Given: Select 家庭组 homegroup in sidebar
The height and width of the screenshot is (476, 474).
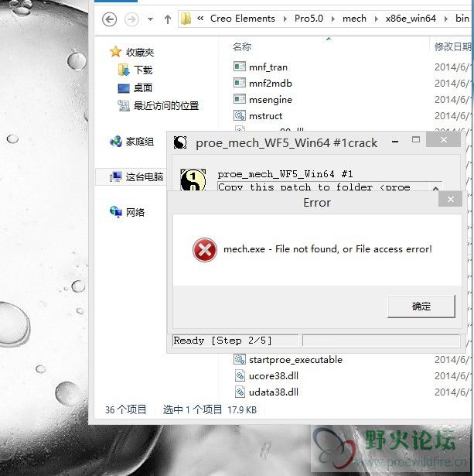Looking at the screenshot, I should 139,142.
